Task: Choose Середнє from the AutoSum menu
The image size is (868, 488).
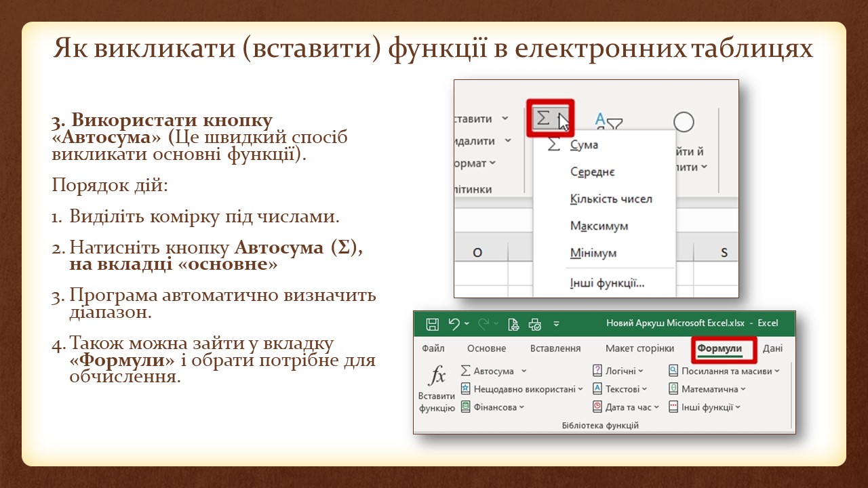Action: click(x=593, y=172)
